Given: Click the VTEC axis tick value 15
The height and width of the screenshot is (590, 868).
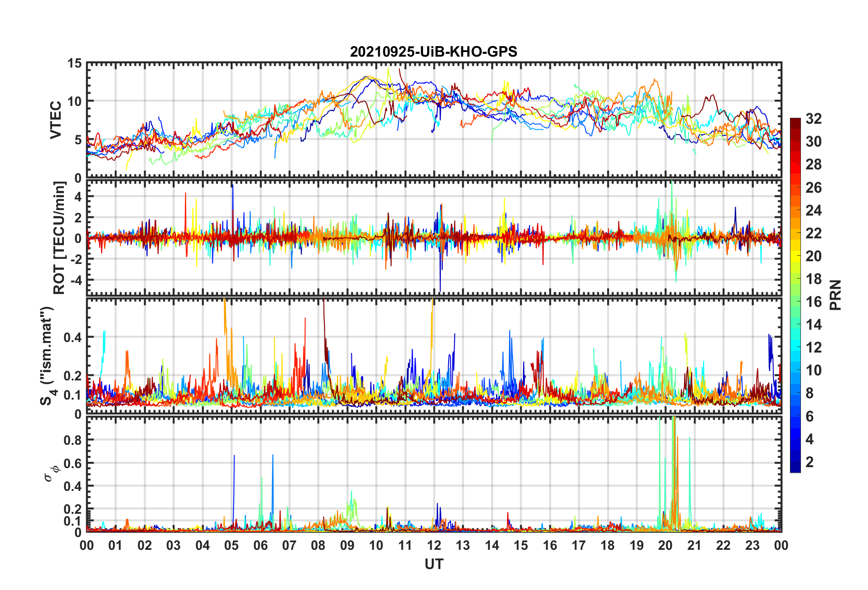Looking at the screenshot, I should (x=74, y=63).
